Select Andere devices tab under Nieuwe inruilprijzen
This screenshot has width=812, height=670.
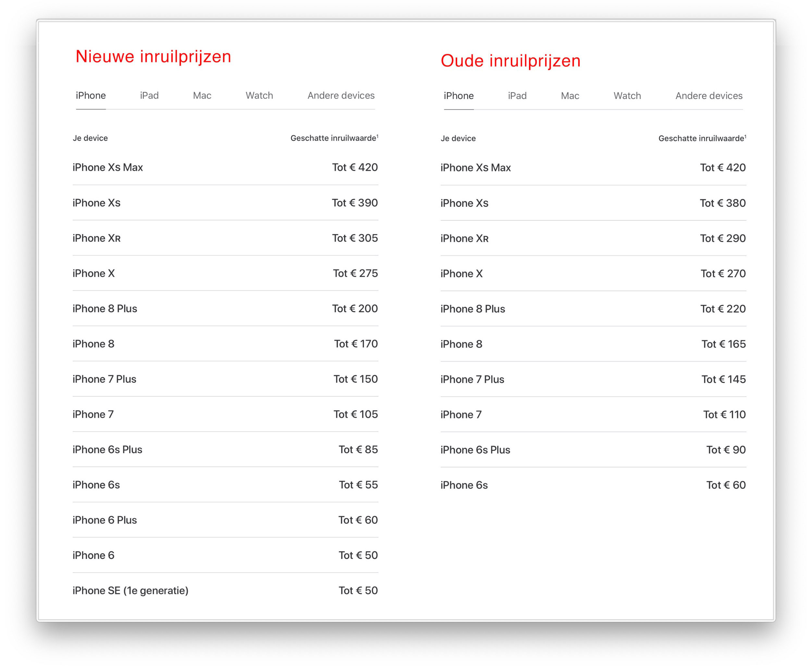point(341,95)
